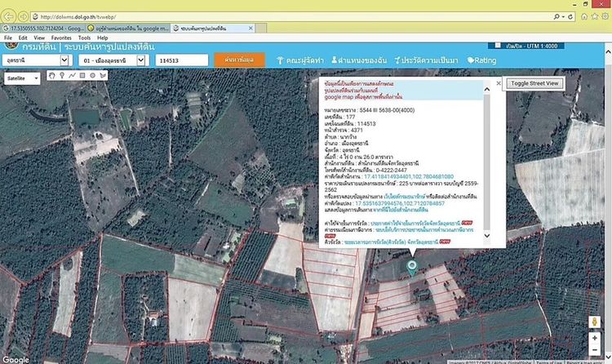Open the Tools menu
Image resolution: width=612 pixels, height=364 pixels.
tap(84, 38)
